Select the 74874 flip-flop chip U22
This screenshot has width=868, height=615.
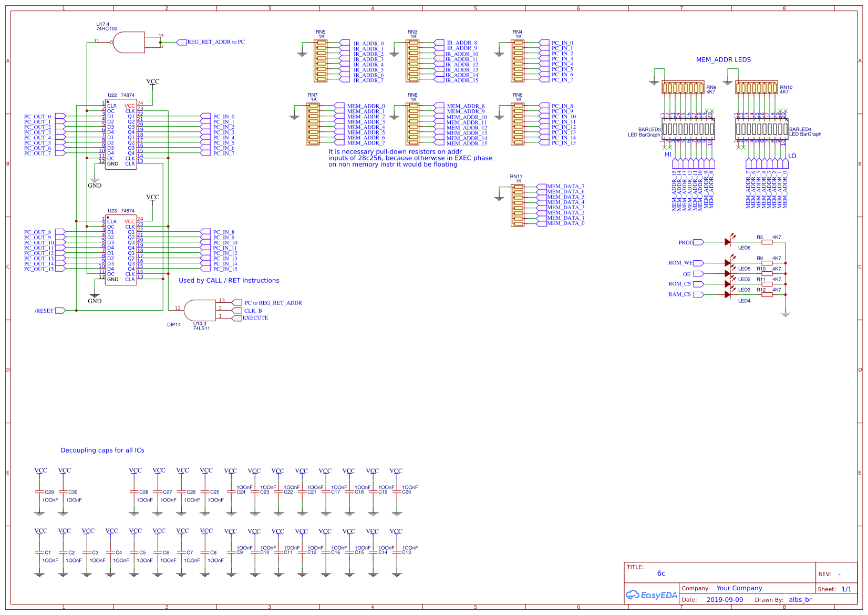tap(121, 134)
